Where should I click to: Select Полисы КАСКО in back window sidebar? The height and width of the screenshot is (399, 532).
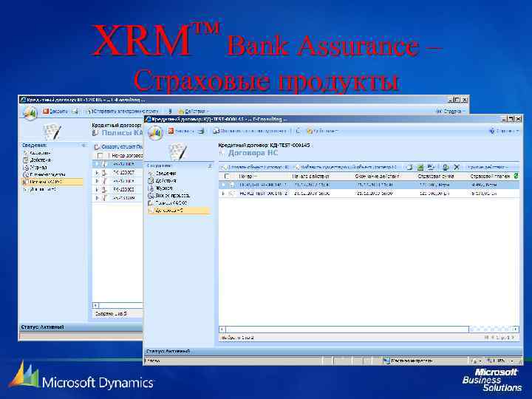(52, 183)
